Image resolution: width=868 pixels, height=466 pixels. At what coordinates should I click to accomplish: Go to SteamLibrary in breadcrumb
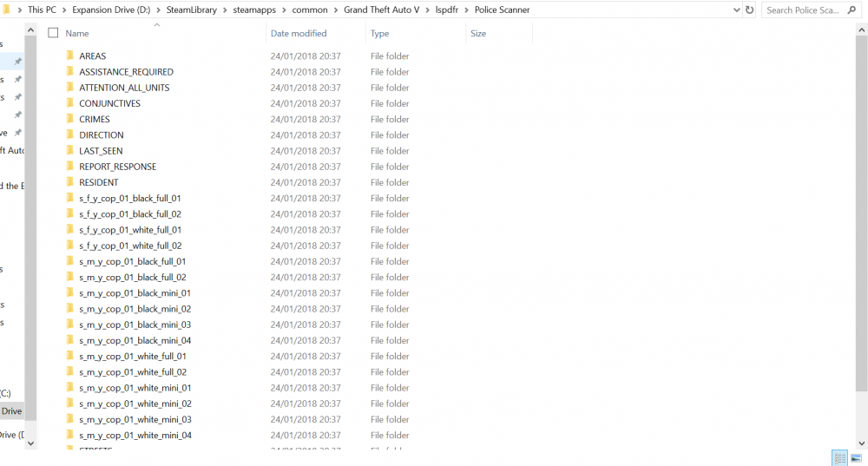pyautogui.click(x=192, y=10)
